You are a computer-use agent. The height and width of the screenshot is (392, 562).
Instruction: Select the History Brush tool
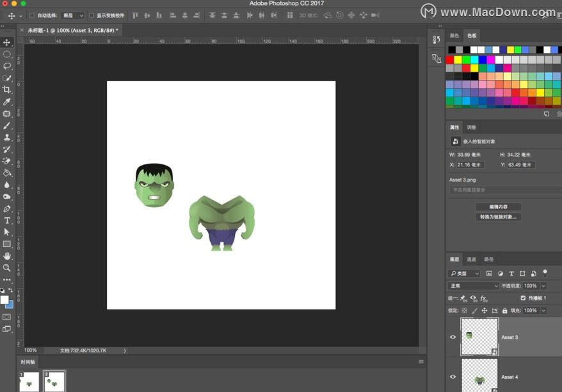point(7,149)
